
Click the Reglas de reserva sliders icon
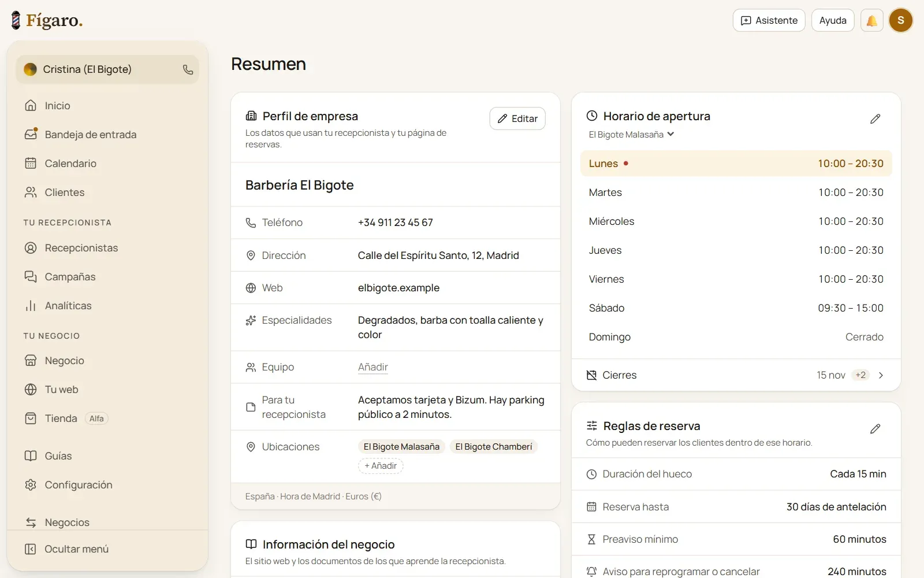592,426
